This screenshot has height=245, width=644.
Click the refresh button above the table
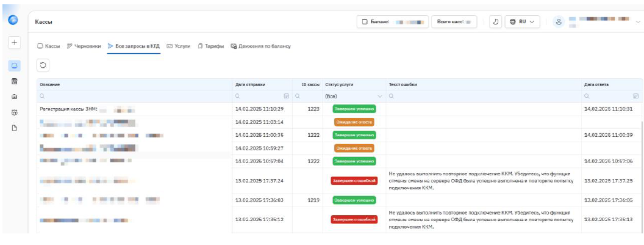click(x=43, y=64)
